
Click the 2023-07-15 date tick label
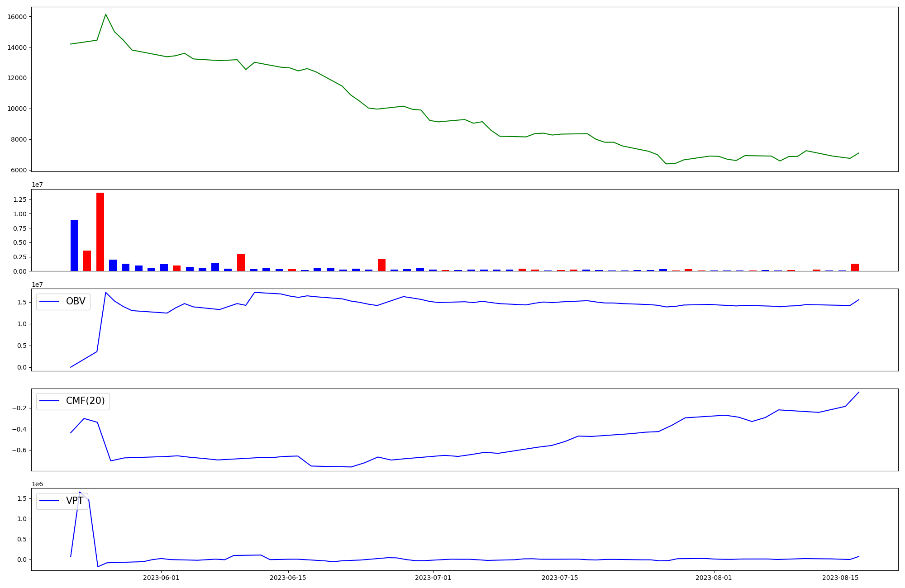(x=560, y=578)
